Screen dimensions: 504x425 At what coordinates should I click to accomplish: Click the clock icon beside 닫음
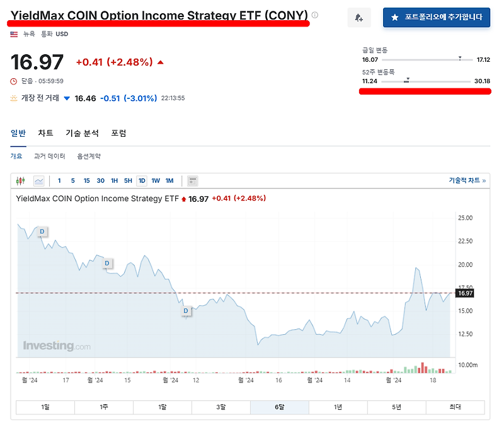click(12, 81)
